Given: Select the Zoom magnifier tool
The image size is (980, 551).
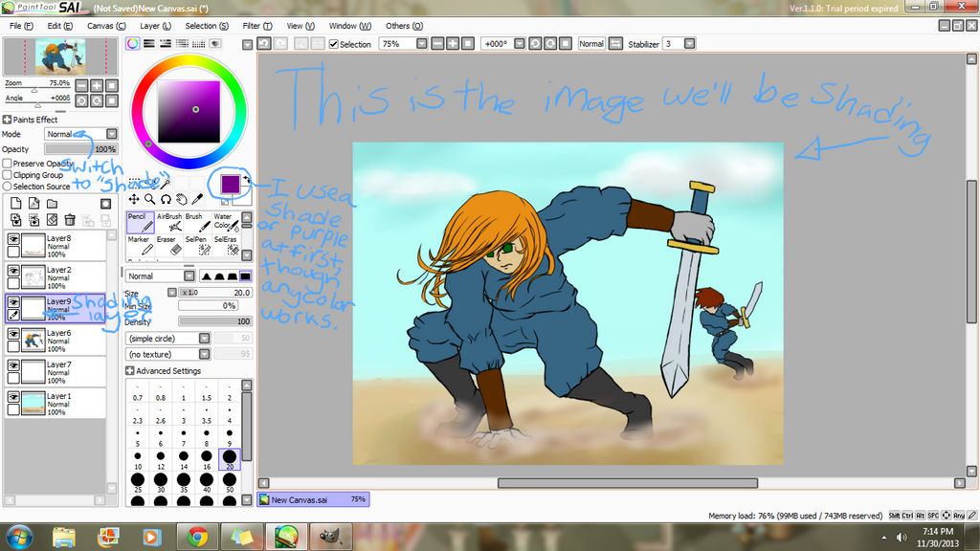Looking at the screenshot, I should pyautogui.click(x=150, y=199).
